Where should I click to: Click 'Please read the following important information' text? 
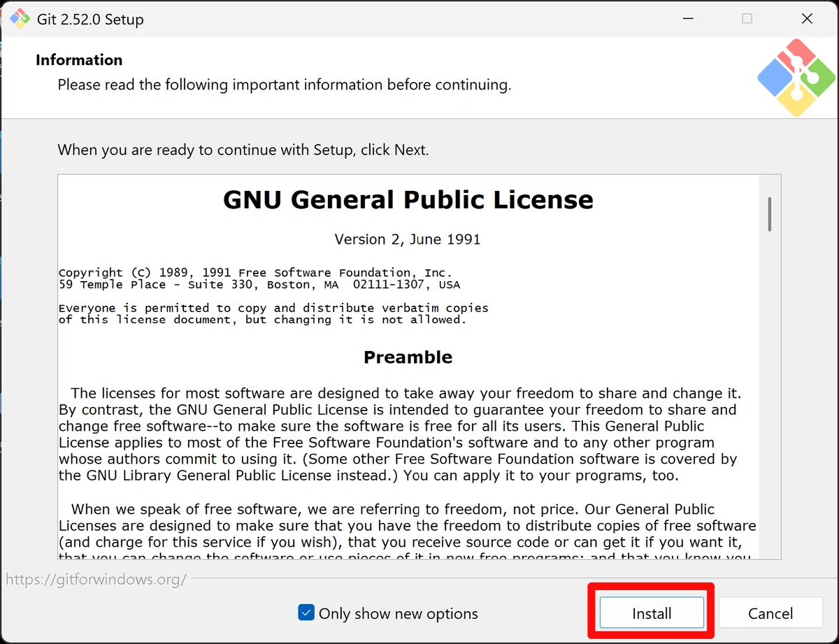coord(285,85)
